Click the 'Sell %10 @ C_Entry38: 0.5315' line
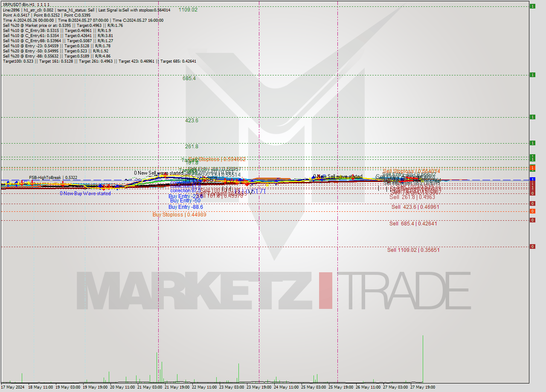 coord(57,30)
